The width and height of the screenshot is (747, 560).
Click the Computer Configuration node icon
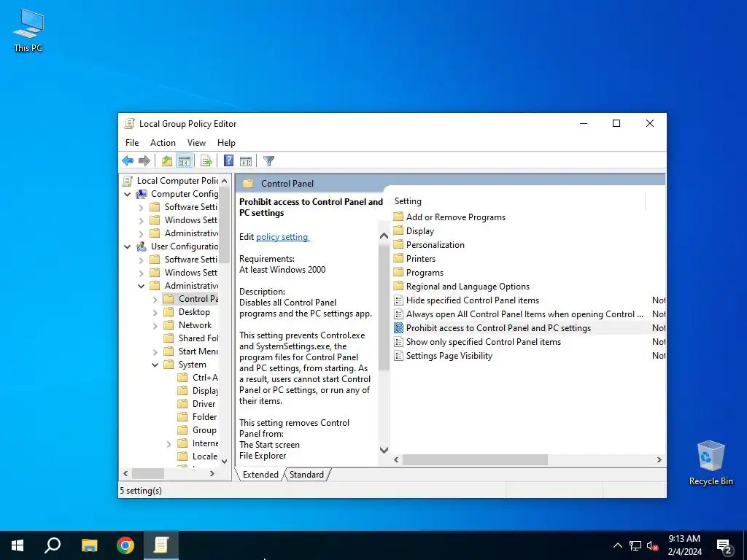142,194
